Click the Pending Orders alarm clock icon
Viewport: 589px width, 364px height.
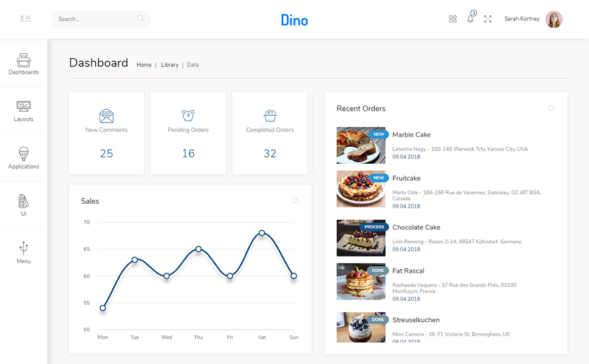pos(188,115)
